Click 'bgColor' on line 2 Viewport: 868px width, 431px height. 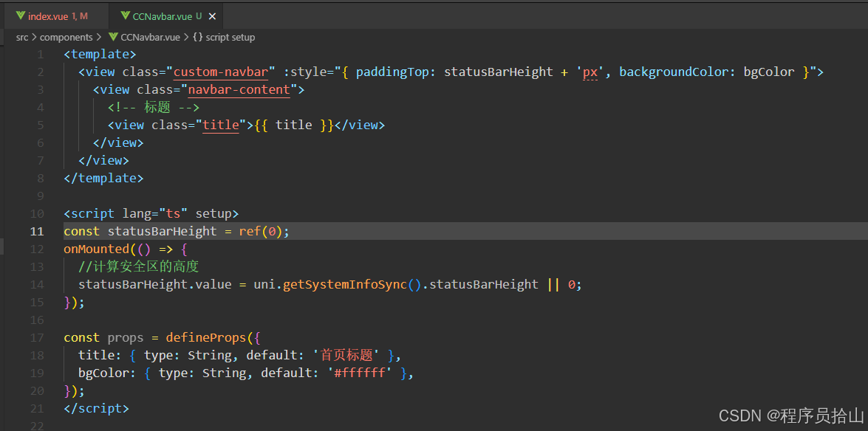[x=769, y=72]
